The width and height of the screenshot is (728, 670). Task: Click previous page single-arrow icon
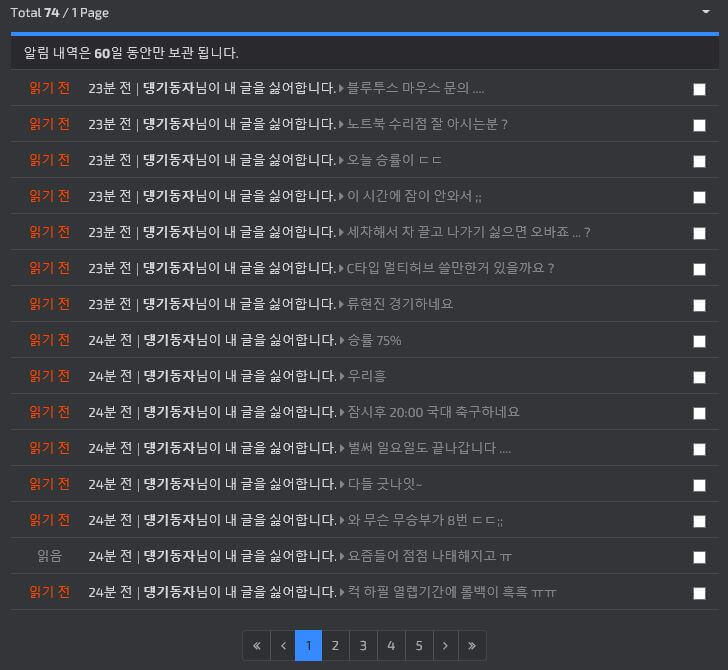point(283,645)
